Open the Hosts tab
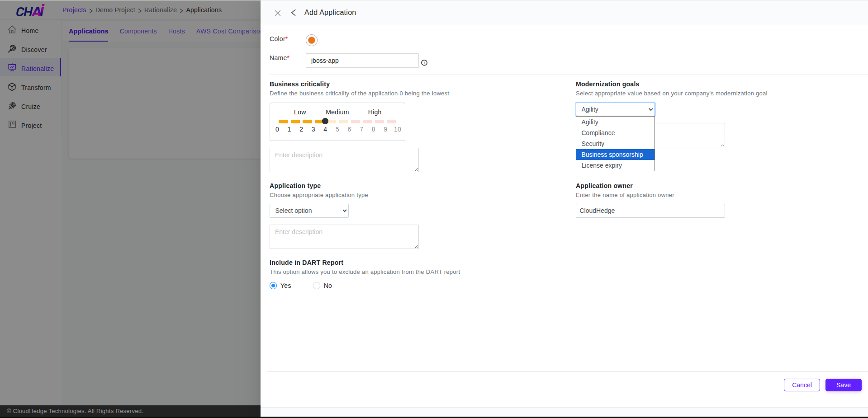 pos(176,31)
